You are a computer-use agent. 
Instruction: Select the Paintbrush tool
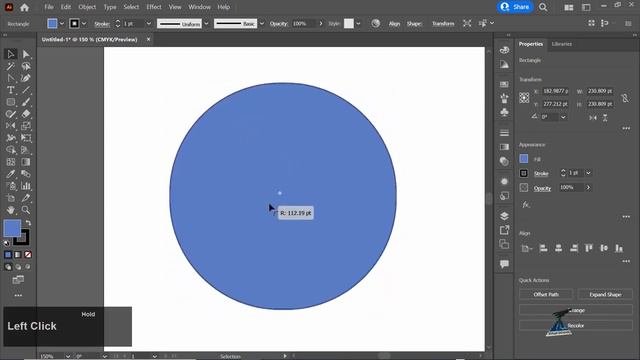(26, 102)
